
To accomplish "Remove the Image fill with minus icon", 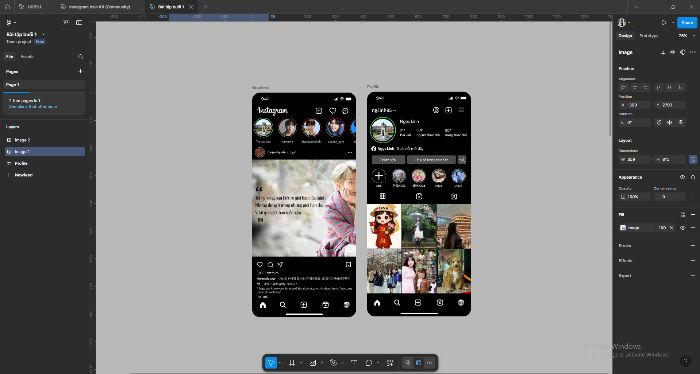I will click(x=693, y=228).
